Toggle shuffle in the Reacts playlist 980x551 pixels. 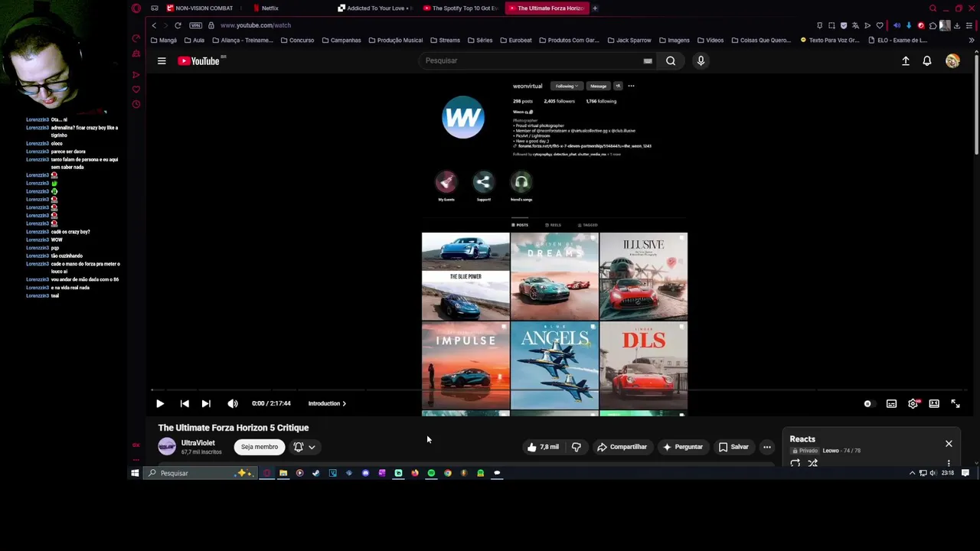(813, 463)
